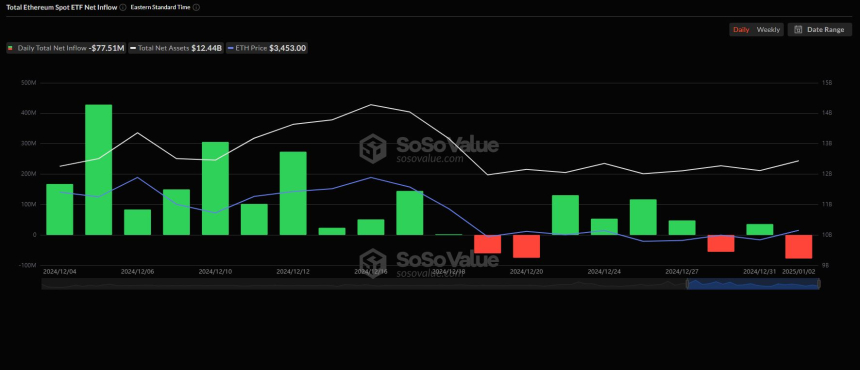Click the 15B right axis label
The image size is (860, 370).
827,83
